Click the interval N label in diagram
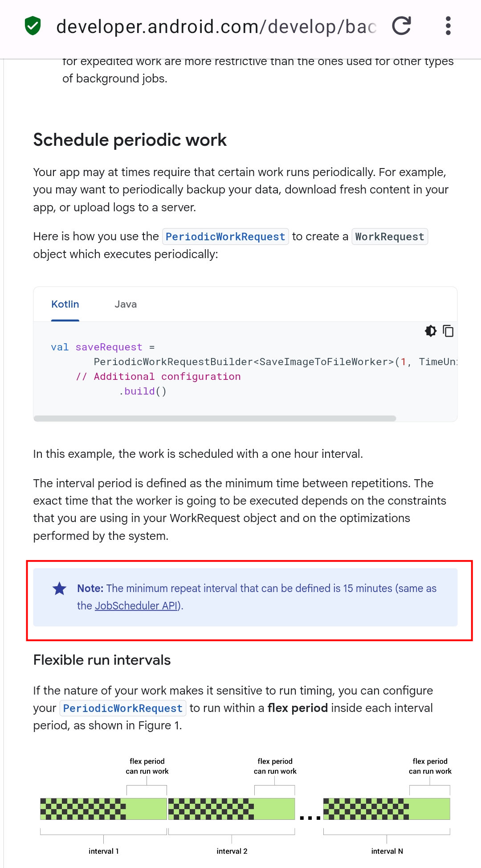481x868 pixels. 387,851
